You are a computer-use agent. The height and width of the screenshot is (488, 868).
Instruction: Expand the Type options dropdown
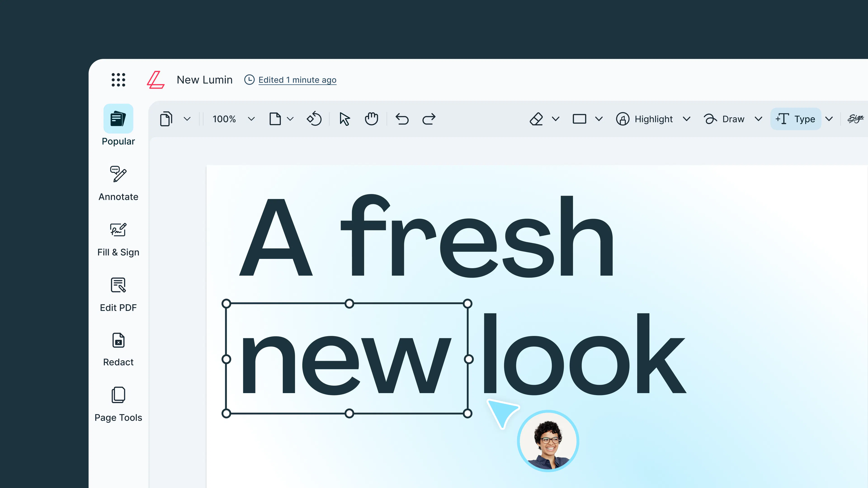pyautogui.click(x=829, y=119)
